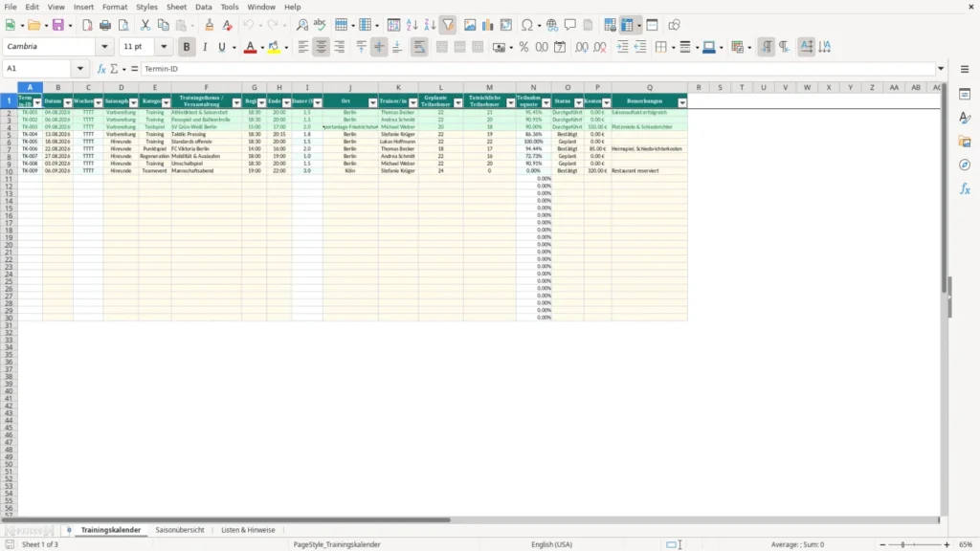Select row header 10

[9, 171]
